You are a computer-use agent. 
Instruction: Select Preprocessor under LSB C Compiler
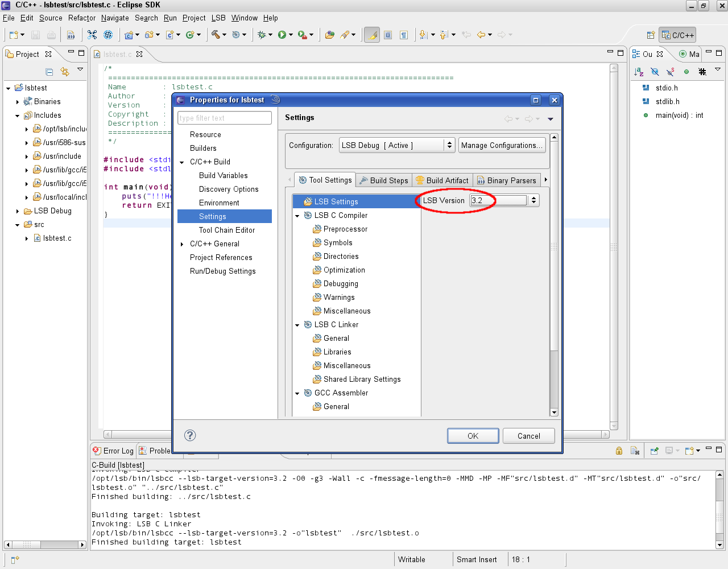(345, 229)
